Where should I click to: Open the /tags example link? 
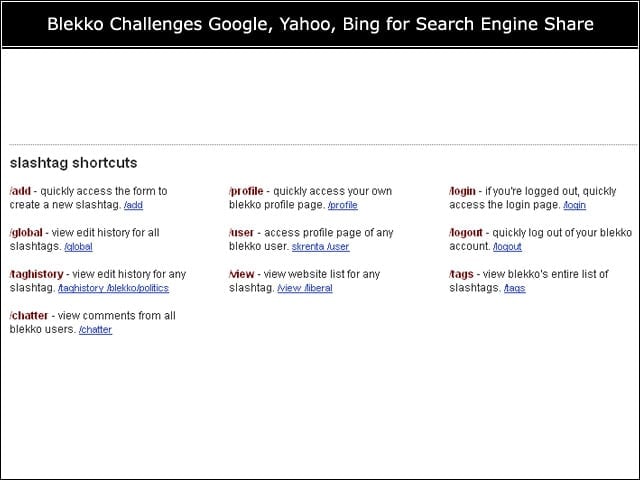pos(514,288)
